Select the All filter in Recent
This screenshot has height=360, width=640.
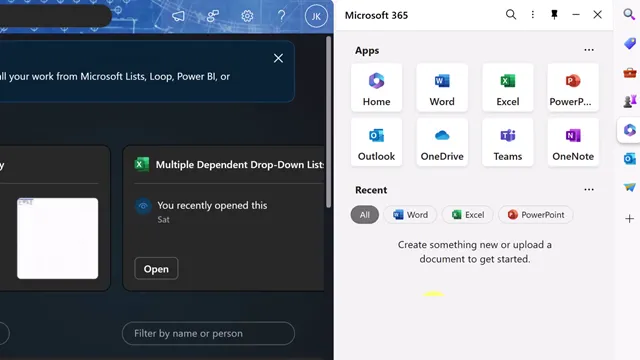(x=364, y=215)
